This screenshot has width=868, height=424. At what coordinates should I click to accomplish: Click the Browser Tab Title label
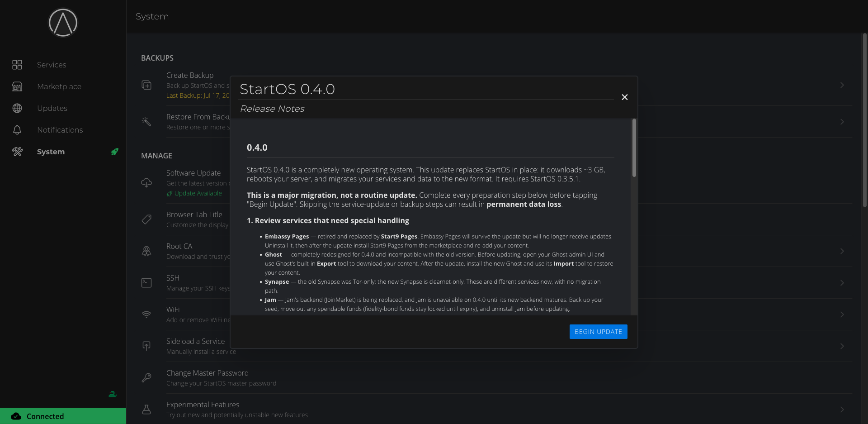[194, 214]
